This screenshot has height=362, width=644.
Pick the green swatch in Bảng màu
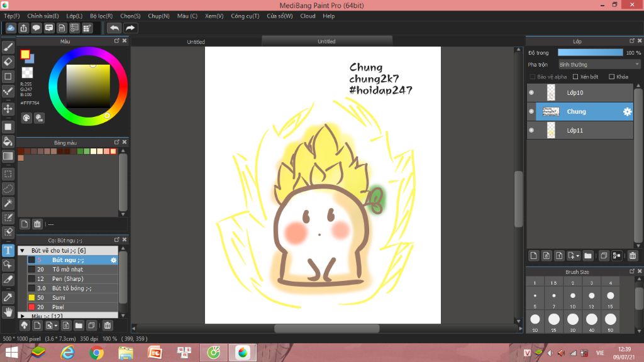click(80, 151)
